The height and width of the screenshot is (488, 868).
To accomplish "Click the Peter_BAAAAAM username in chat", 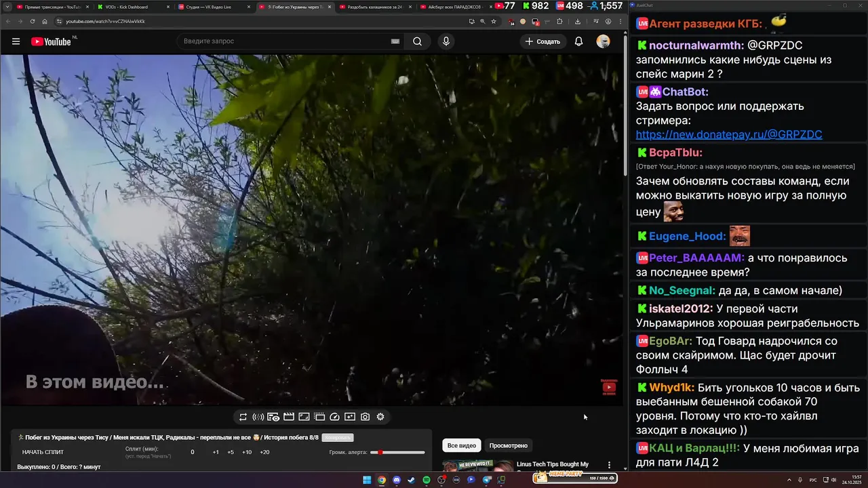I will pos(696,258).
